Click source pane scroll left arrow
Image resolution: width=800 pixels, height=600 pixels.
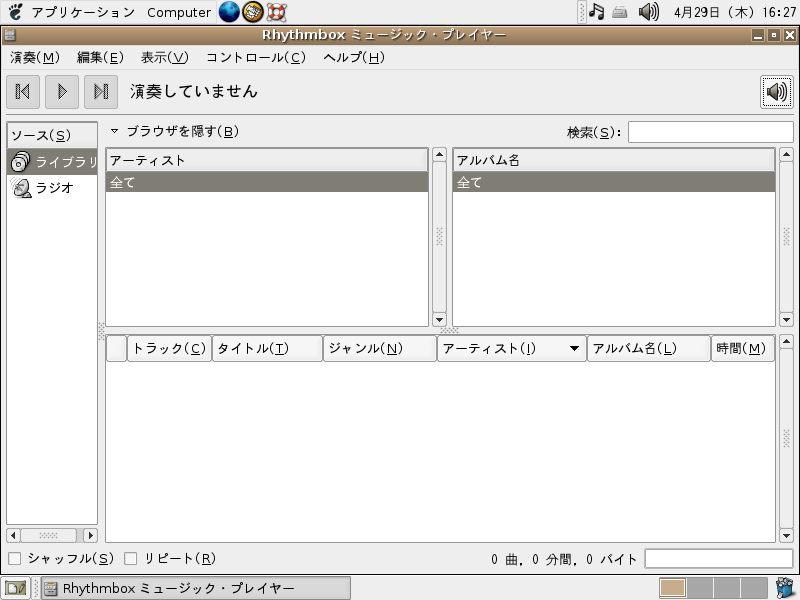[13, 535]
